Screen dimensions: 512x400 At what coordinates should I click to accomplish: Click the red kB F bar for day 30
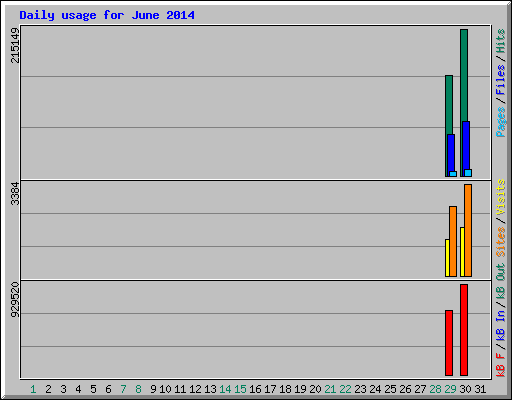[464, 330]
